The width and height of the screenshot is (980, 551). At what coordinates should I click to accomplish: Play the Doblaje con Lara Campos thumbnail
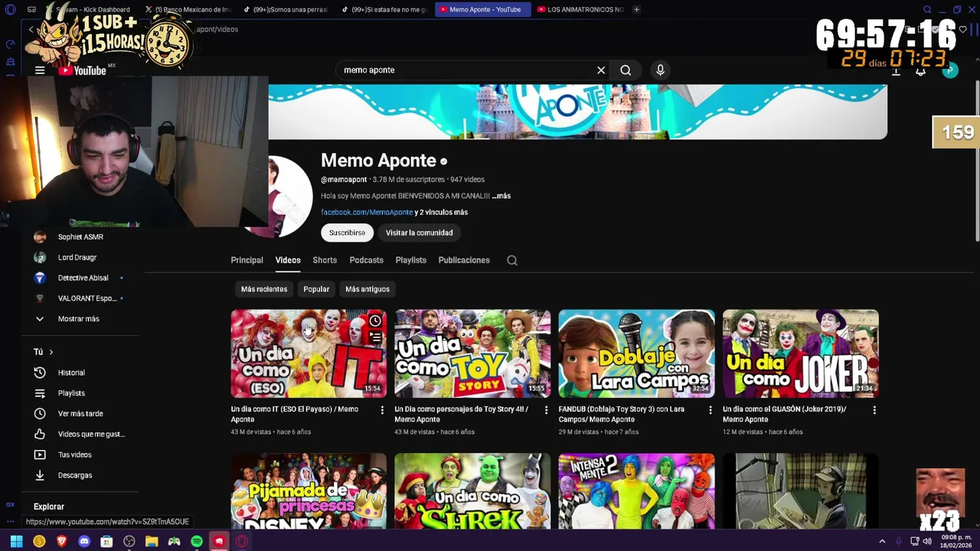tap(636, 354)
